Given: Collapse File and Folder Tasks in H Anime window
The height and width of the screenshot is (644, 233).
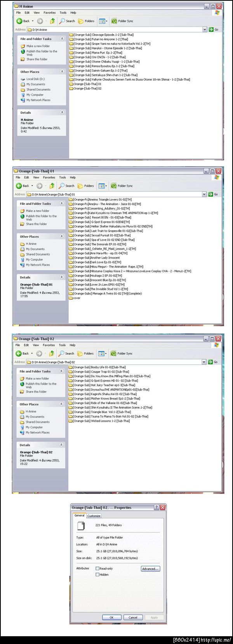Looking at the screenshot, I should (62, 39).
